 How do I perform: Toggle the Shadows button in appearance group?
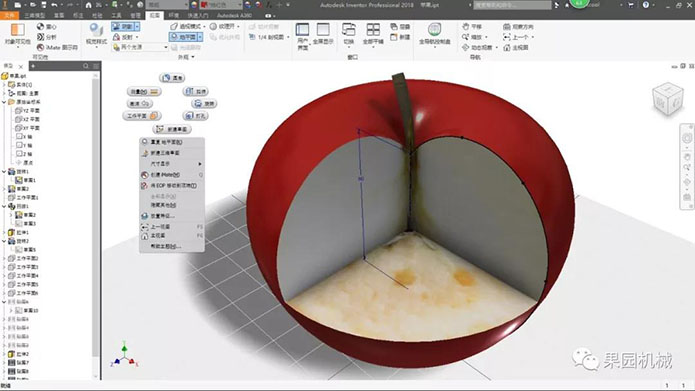click(x=122, y=27)
